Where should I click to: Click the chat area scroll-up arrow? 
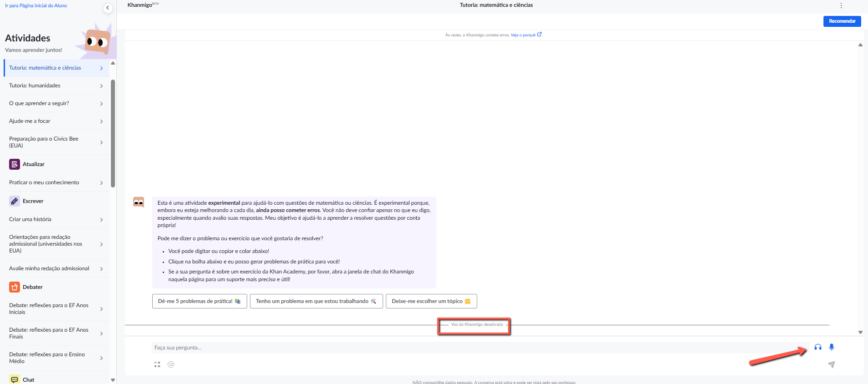tap(860, 45)
